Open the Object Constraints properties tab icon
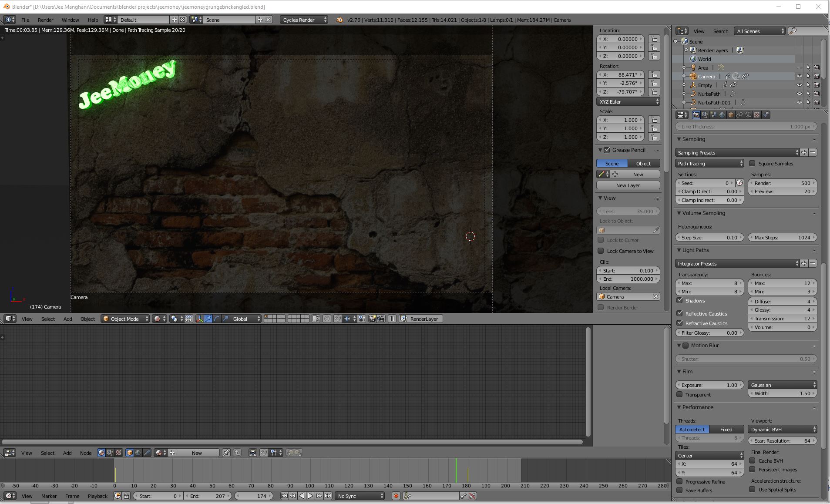Screen dimensions: 830x504 [x=739, y=115]
